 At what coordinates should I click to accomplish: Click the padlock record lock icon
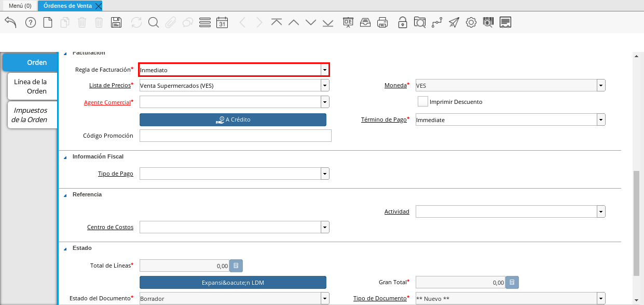[x=403, y=22]
